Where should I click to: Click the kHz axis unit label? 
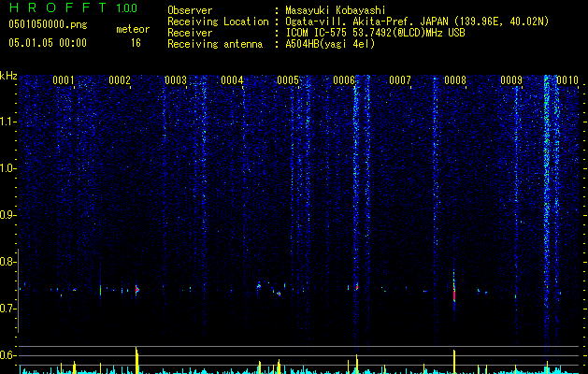coord(8,76)
